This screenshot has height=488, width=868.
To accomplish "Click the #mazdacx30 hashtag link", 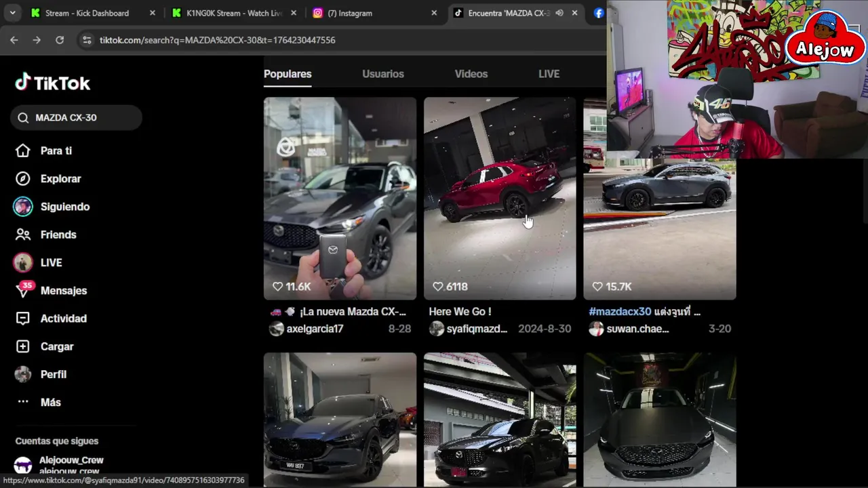I will (x=620, y=312).
